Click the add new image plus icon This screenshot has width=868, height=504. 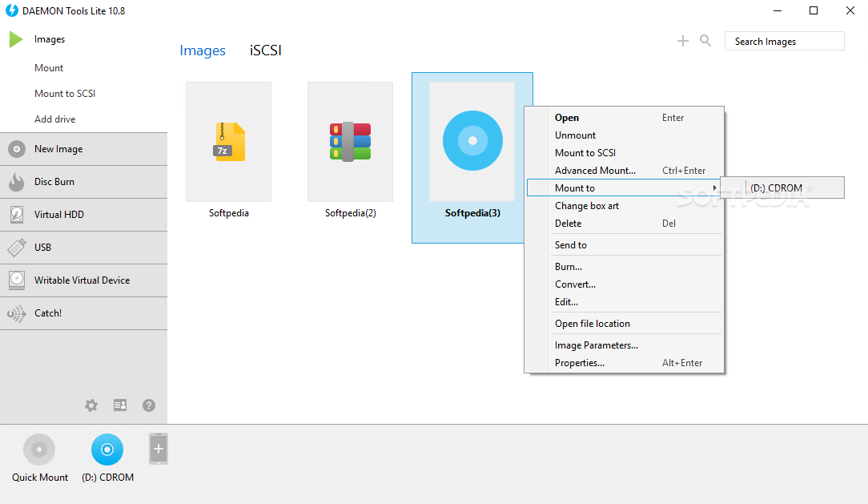(682, 40)
